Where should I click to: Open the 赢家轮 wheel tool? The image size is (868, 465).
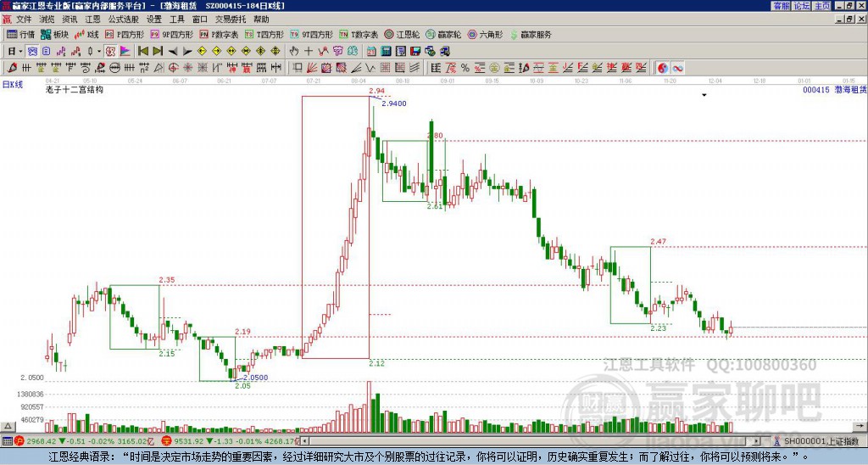tap(443, 34)
